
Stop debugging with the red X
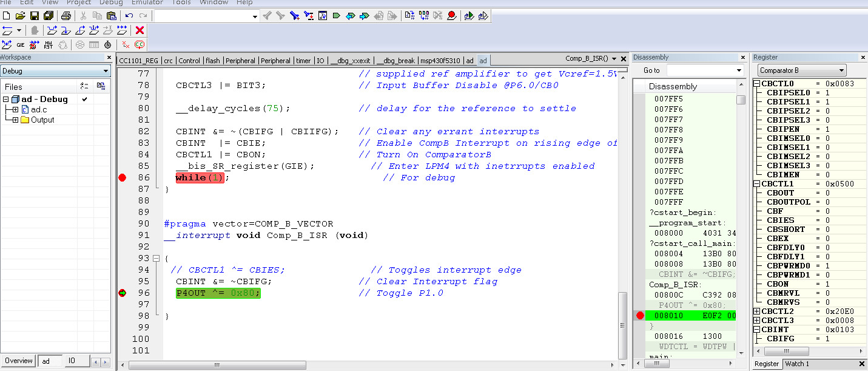click(140, 30)
